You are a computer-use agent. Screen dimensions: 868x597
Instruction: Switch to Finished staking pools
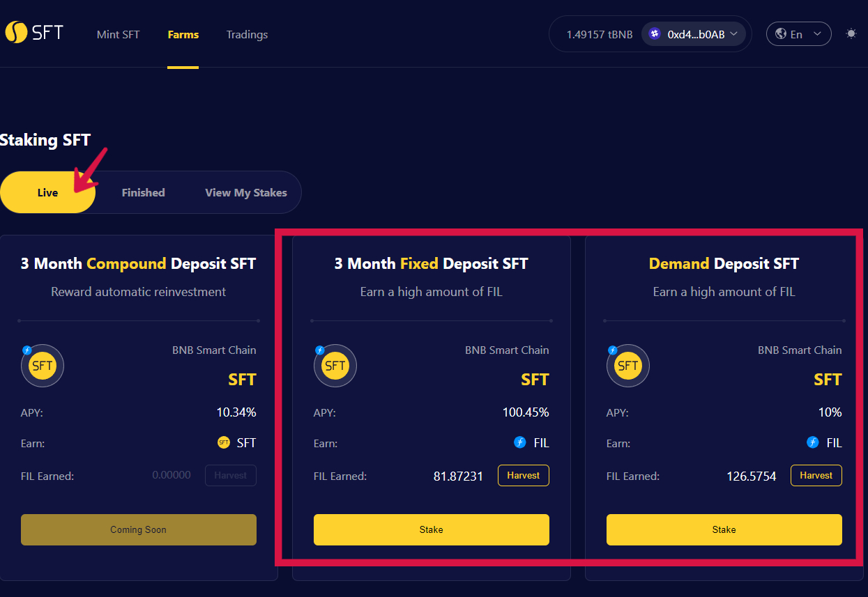[x=143, y=192]
